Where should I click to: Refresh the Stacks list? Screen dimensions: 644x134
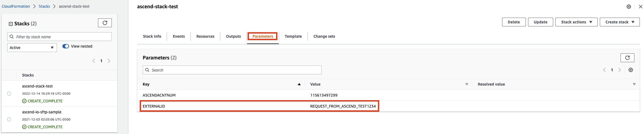105,23
